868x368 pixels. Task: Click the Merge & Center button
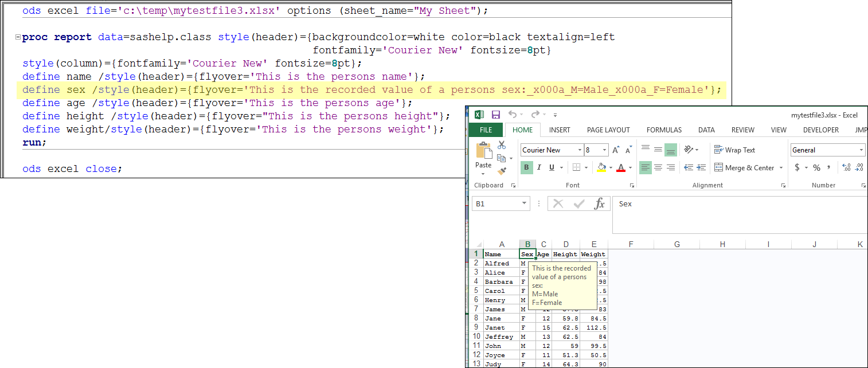click(x=744, y=168)
